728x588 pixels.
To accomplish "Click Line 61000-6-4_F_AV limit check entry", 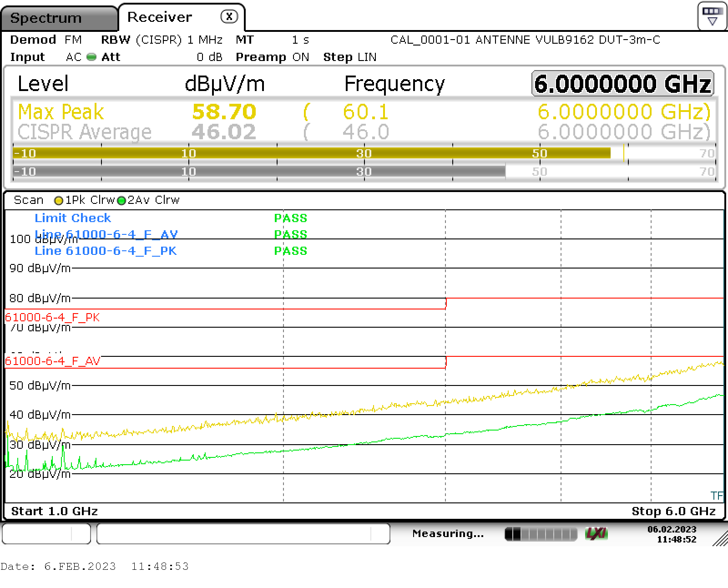I will click(106, 234).
